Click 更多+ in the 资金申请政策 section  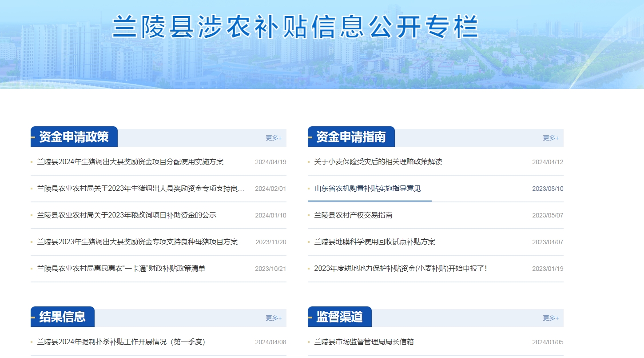pos(274,138)
